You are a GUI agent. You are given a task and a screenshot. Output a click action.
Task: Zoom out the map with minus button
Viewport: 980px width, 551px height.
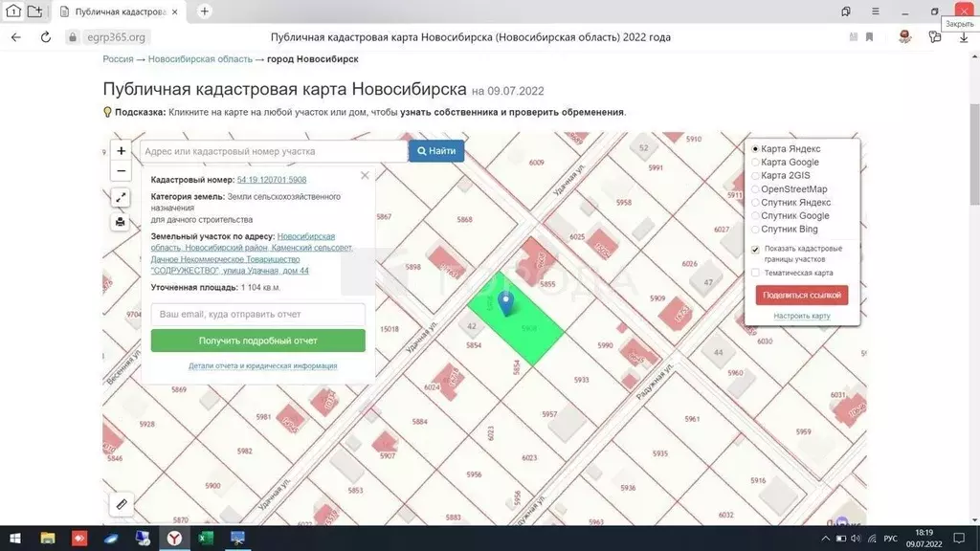(121, 172)
